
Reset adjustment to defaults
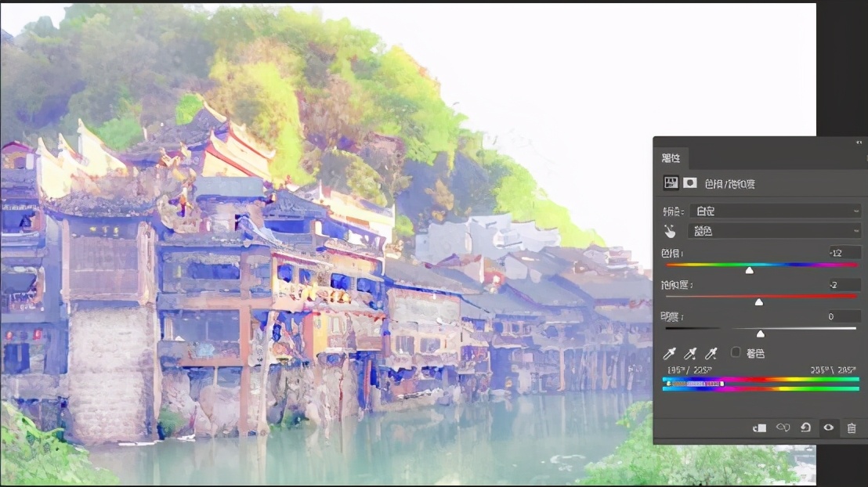(x=805, y=427)
